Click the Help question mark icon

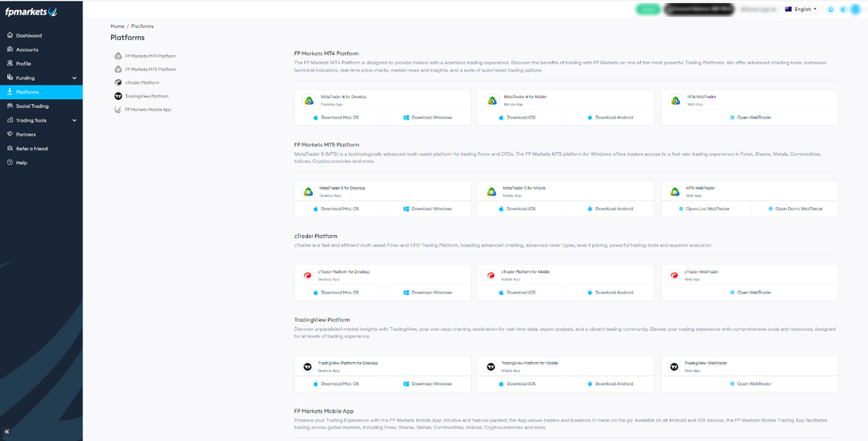pyautogui.click(x=10, y=163)
